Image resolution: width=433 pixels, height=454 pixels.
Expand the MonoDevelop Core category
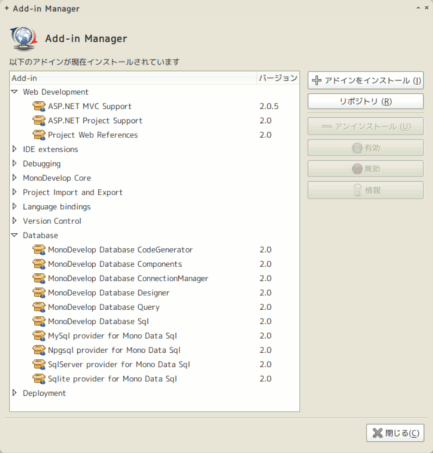point(14,178)
